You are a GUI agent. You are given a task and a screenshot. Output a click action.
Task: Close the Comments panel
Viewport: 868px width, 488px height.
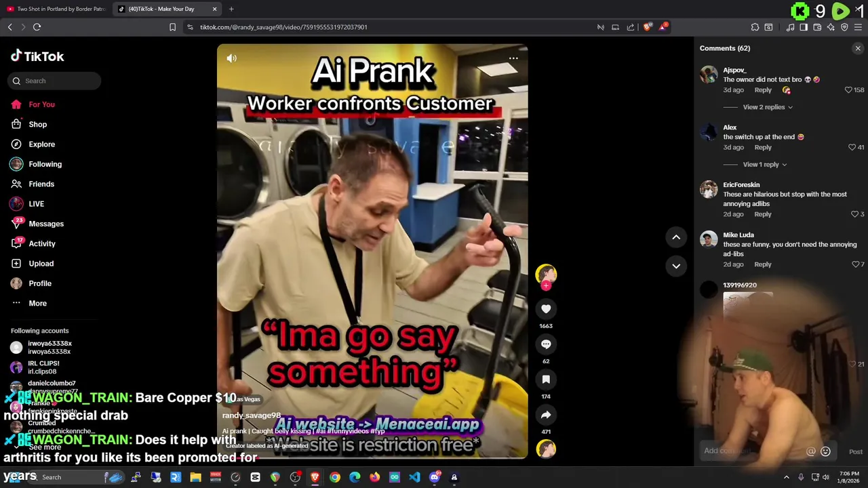click(x=858, y=48)
